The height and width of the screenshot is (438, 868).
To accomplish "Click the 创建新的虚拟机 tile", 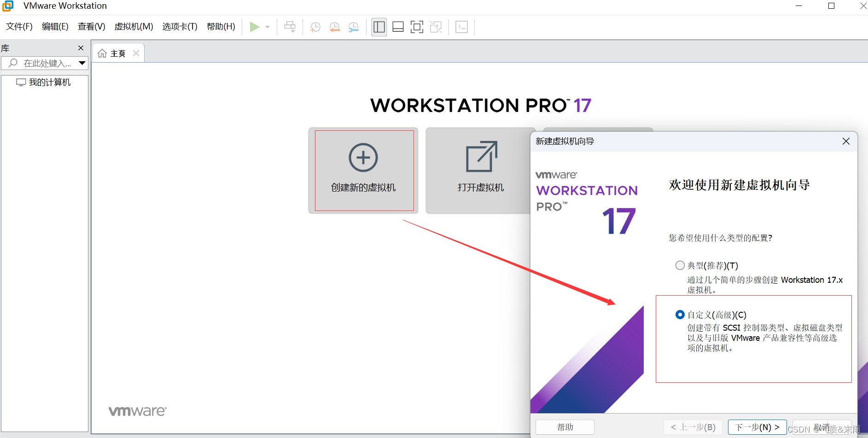I will [363, 170].
